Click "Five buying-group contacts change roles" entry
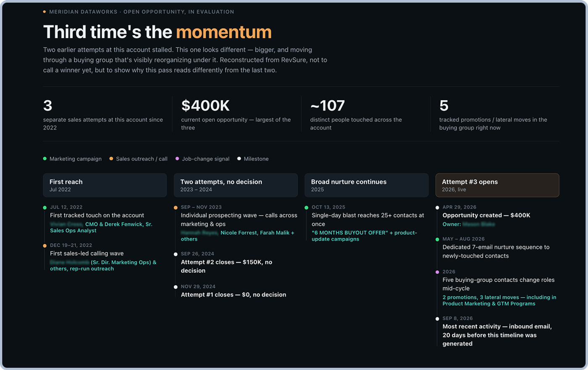The image size is (588, 370). (x=499, y=284)
